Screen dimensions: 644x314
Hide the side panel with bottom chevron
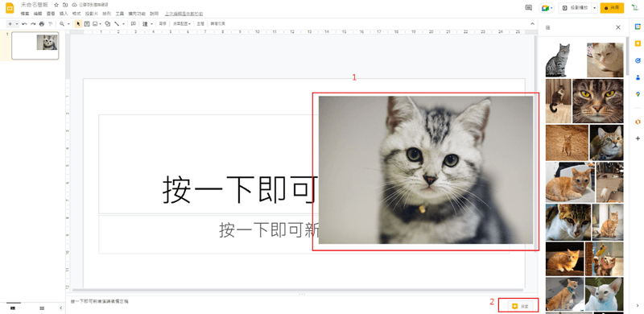point(638,305)
